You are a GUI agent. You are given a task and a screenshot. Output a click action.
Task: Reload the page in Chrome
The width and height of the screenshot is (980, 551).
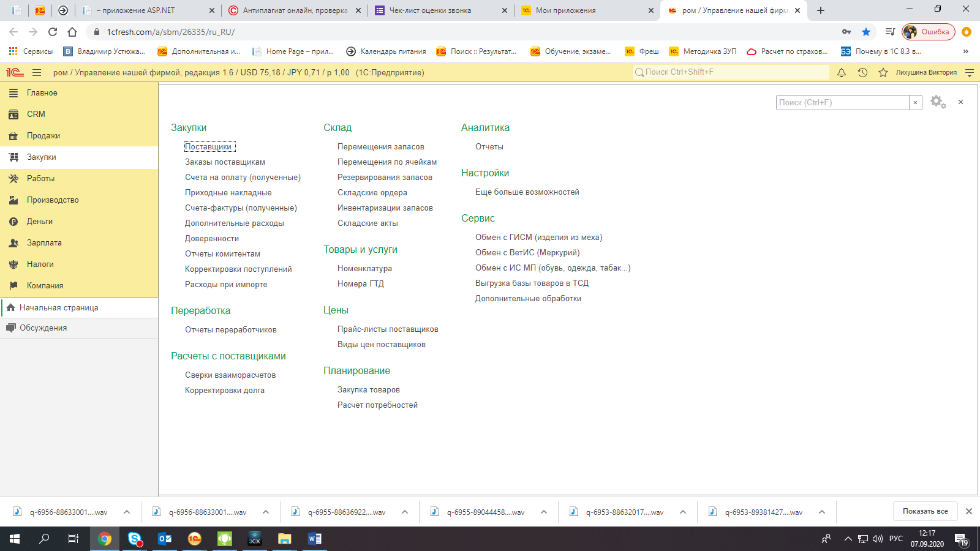tap(53, 32)
